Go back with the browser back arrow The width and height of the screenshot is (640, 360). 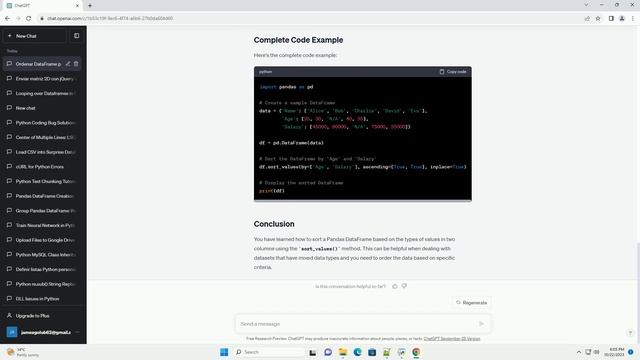pos(7,18)
